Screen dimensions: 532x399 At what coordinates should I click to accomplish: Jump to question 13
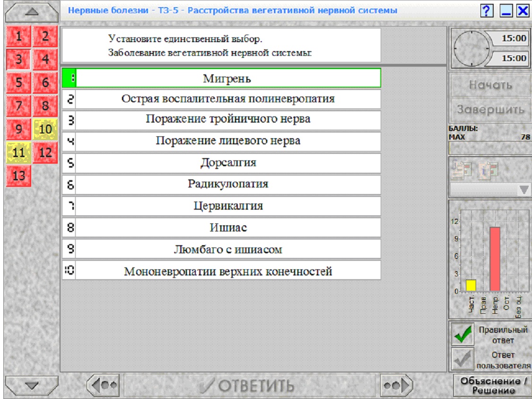[x=18, y=176]
